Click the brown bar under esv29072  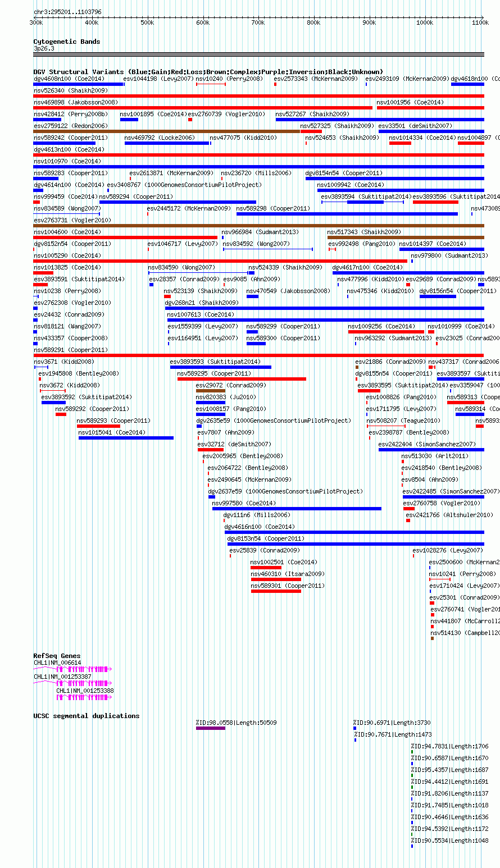(x=210, y=391)
